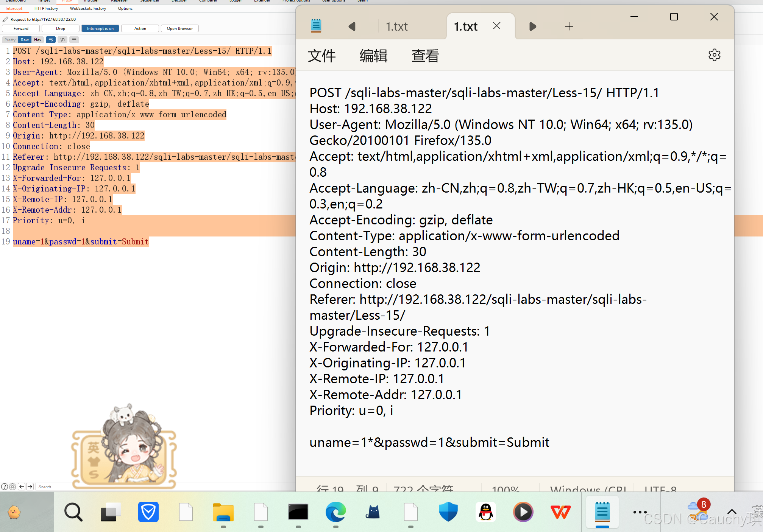This screenshot has width=763, height=532.
Task: Open the 文件 menu in Notepad
Action: click(321, 56)
